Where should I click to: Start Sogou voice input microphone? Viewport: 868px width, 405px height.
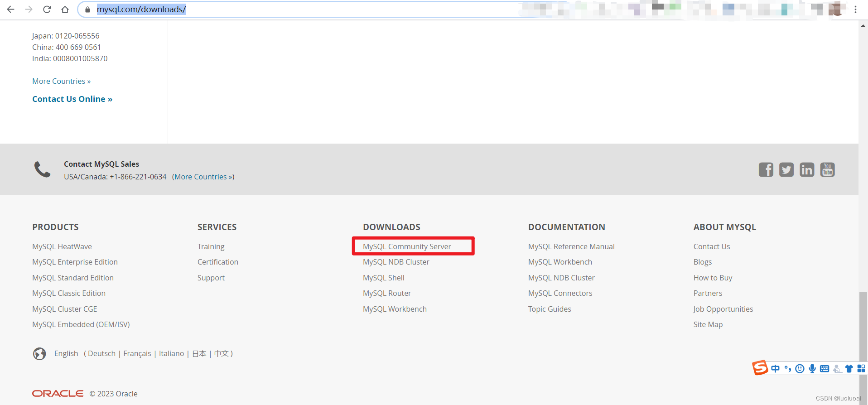coord(812,369)
